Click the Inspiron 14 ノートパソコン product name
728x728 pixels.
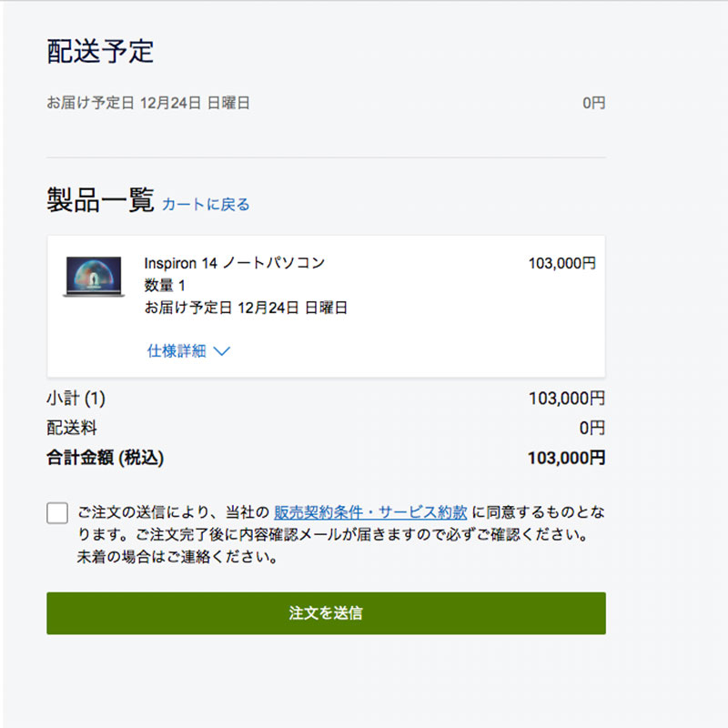click(x=235, y=263)
